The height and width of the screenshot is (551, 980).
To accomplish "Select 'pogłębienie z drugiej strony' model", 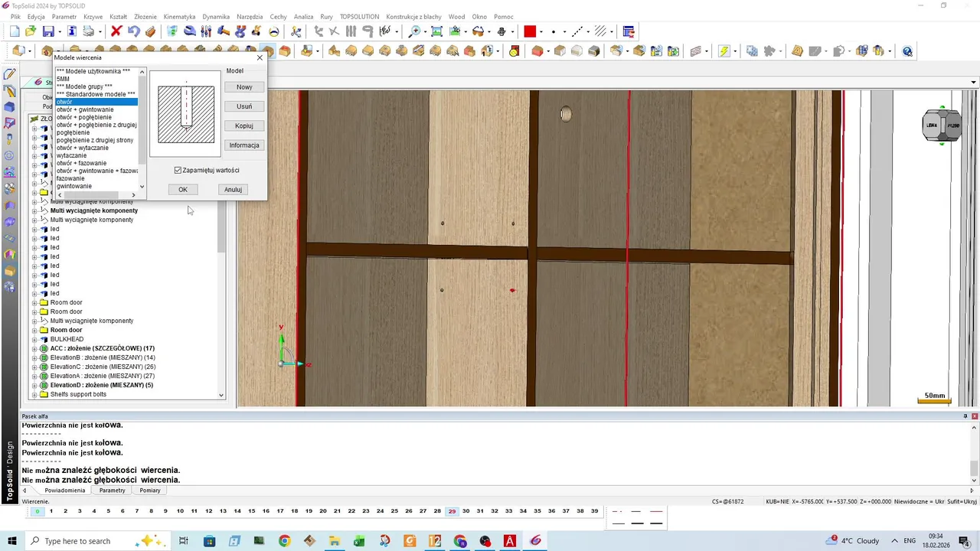I will (x=95, y=140).
